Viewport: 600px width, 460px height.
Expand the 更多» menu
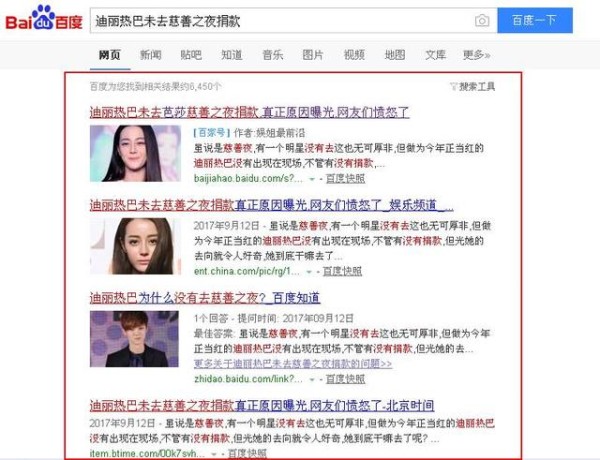[x=476, y=55]
